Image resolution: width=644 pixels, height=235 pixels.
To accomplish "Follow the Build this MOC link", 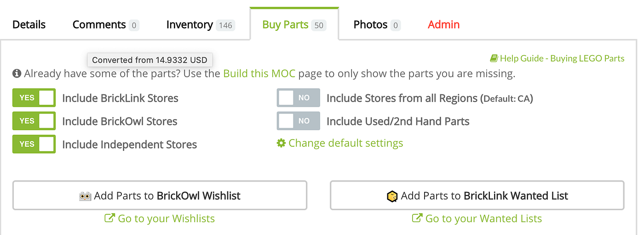I will (x=259, y=73).
